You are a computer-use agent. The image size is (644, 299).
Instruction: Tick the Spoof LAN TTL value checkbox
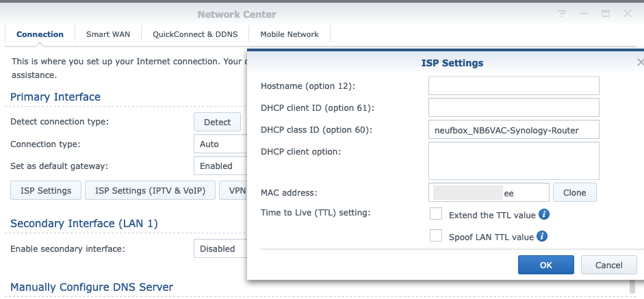coord(436,236)
